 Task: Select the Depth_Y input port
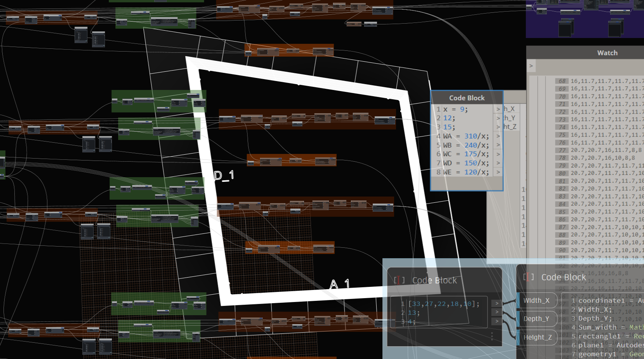point(537,319)
